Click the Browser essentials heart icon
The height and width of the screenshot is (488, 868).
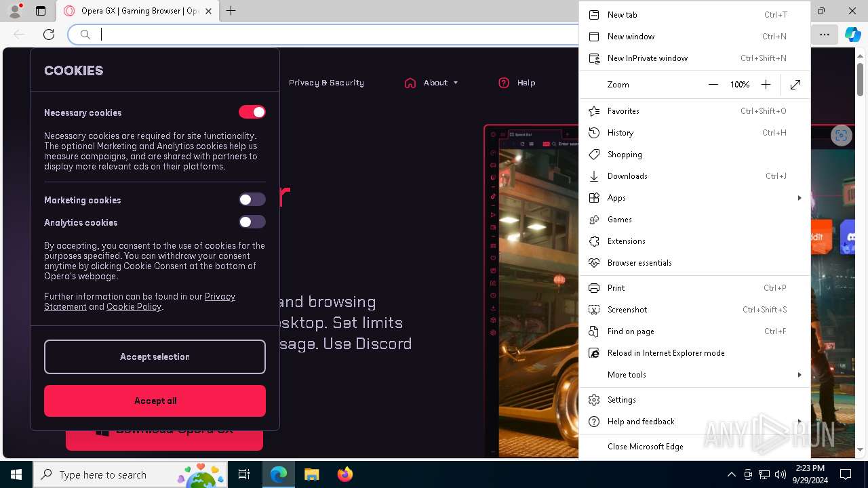coord(594,263)
